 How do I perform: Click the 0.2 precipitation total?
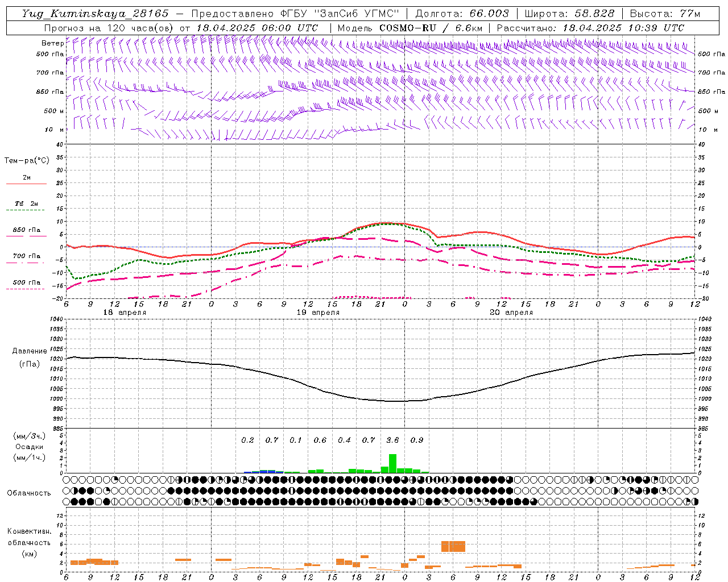pyautogui.click(x=247, y=440)
